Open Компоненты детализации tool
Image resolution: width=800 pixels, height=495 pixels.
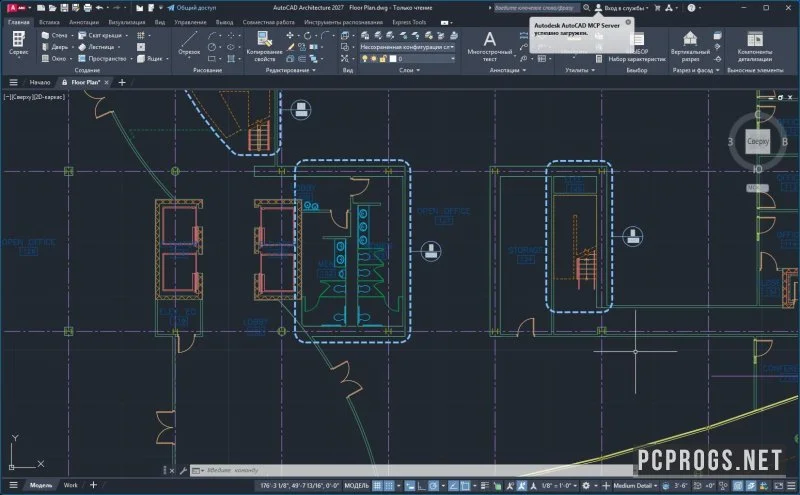coord(755,46)
